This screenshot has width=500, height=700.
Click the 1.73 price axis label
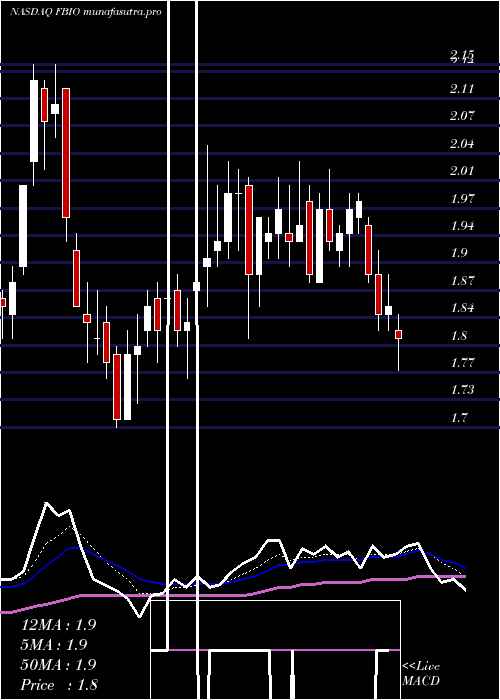click(x=462, y=390)
